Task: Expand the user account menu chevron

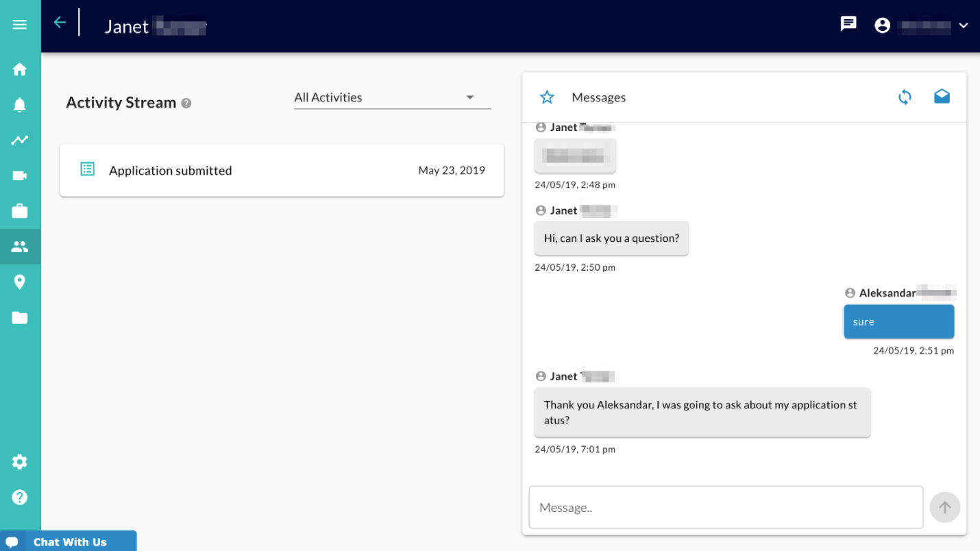Action: 964,25
